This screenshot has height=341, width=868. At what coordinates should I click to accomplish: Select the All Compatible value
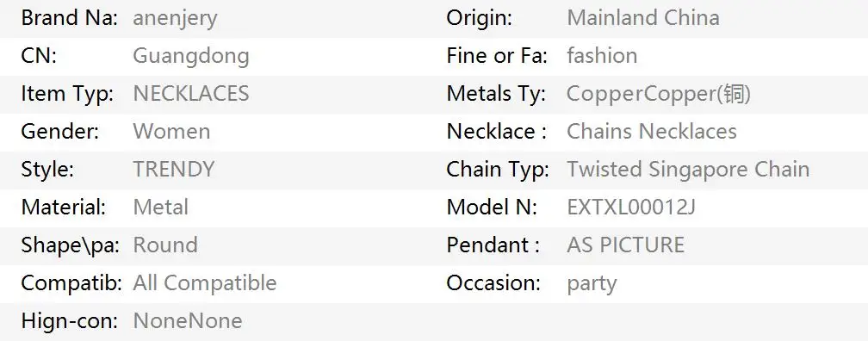tap(205, 282)
